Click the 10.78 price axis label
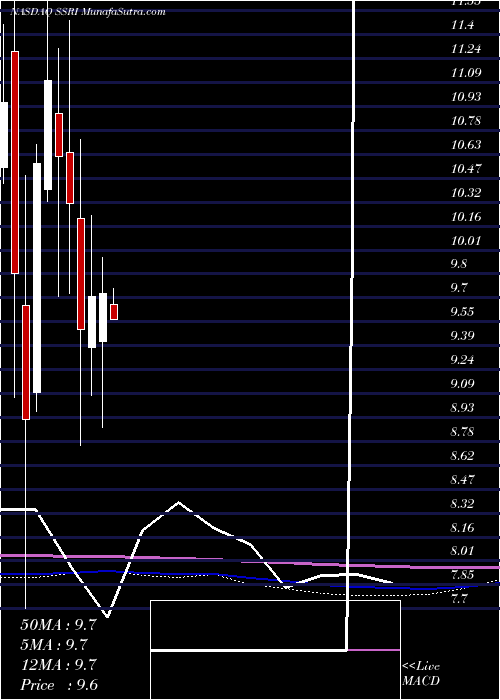 (x=466, y=121)
